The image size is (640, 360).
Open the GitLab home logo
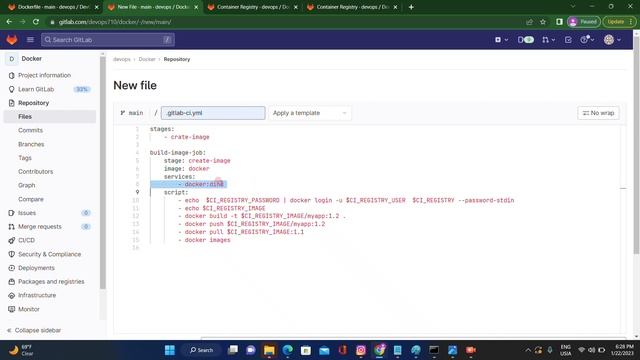pyautogui.click(x=12, y=40)
